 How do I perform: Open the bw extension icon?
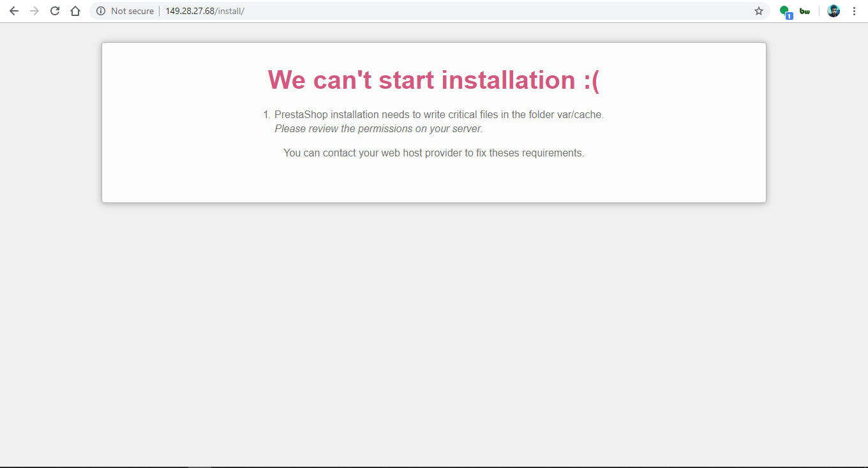(805, 11)
